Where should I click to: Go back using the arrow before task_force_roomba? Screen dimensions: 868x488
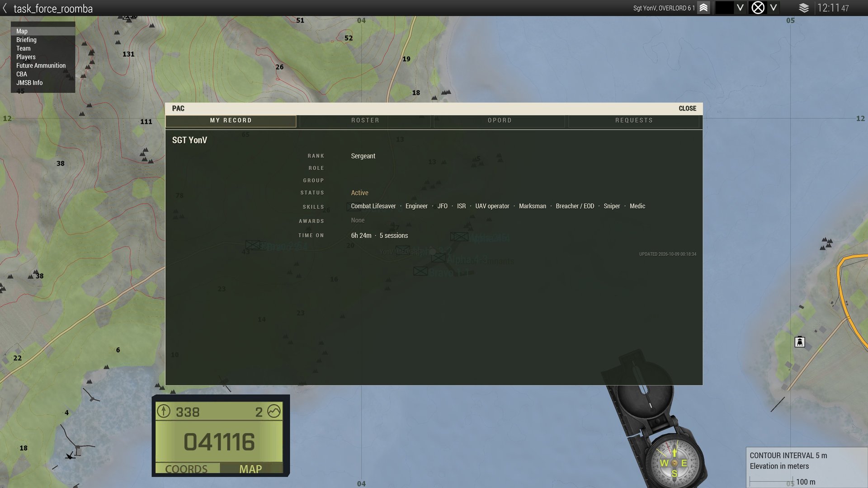click(x=5, y=8)
